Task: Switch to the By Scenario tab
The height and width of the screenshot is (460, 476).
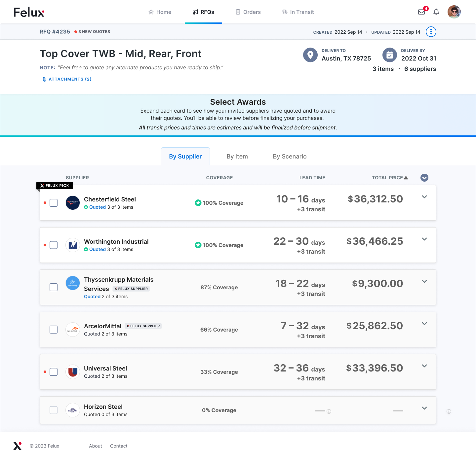Action: coord(290,157)
